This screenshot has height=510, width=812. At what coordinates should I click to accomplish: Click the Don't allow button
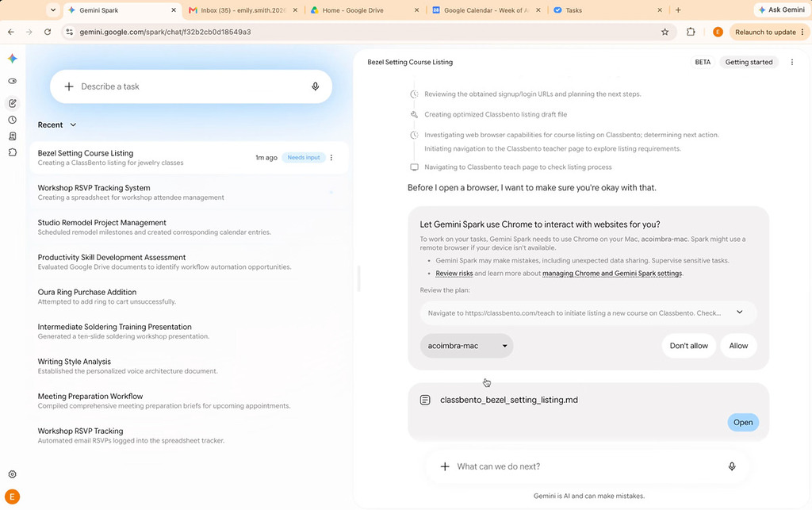(689, 346)
